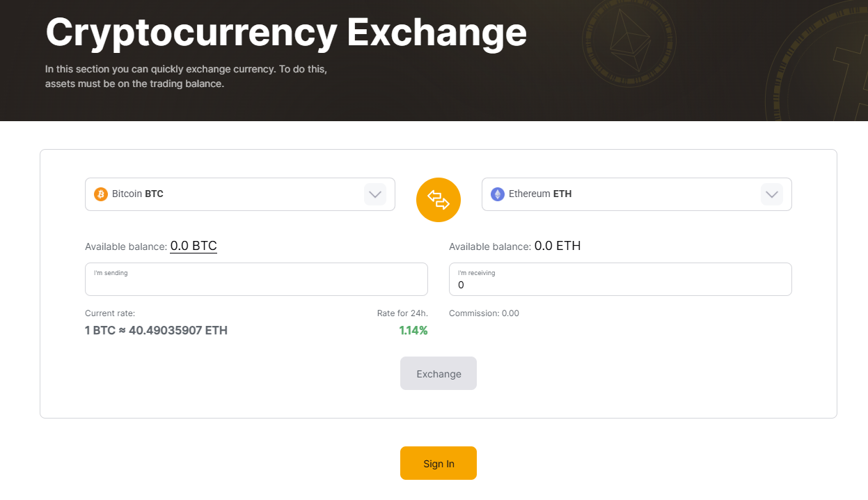The width and height of the screenshot is (868, 500).
Task: Click the green 1.14% 24h rate
Action: (413, 331)
